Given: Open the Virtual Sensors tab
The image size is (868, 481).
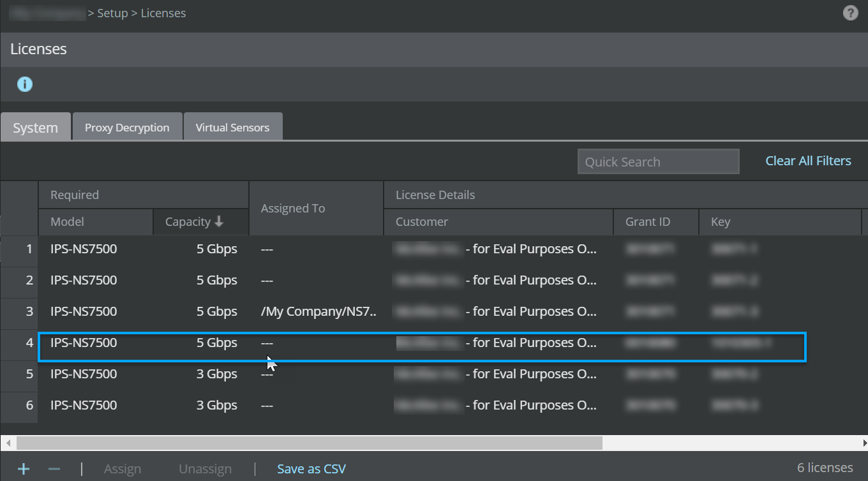Looking at the screenshot, I should click(232, 127).
